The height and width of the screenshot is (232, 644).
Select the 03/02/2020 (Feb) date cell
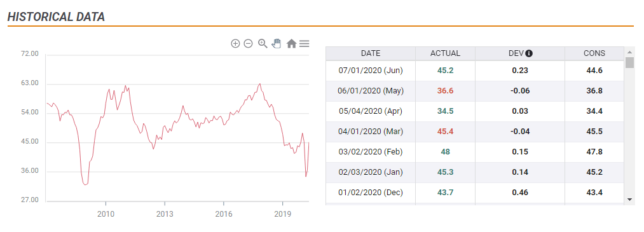[x=371, y=152]
